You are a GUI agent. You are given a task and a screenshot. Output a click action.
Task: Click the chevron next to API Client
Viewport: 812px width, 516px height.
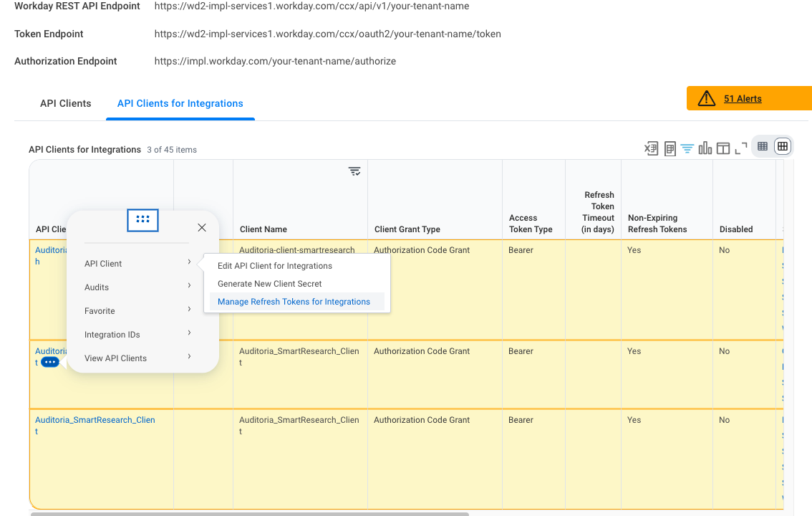pyautogui.click(x=190, y=262)
